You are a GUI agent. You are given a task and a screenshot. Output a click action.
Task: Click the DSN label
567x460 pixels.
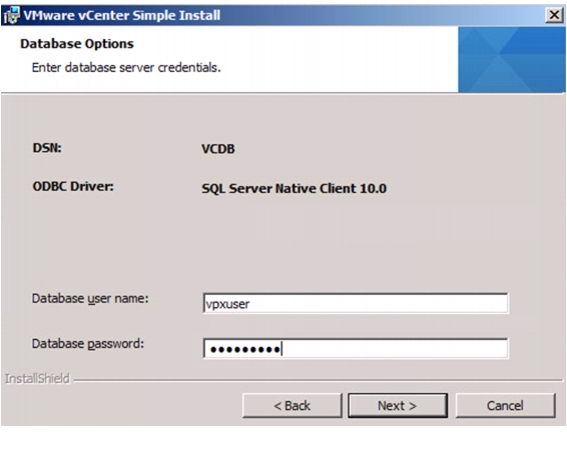[x=47, y=148]
